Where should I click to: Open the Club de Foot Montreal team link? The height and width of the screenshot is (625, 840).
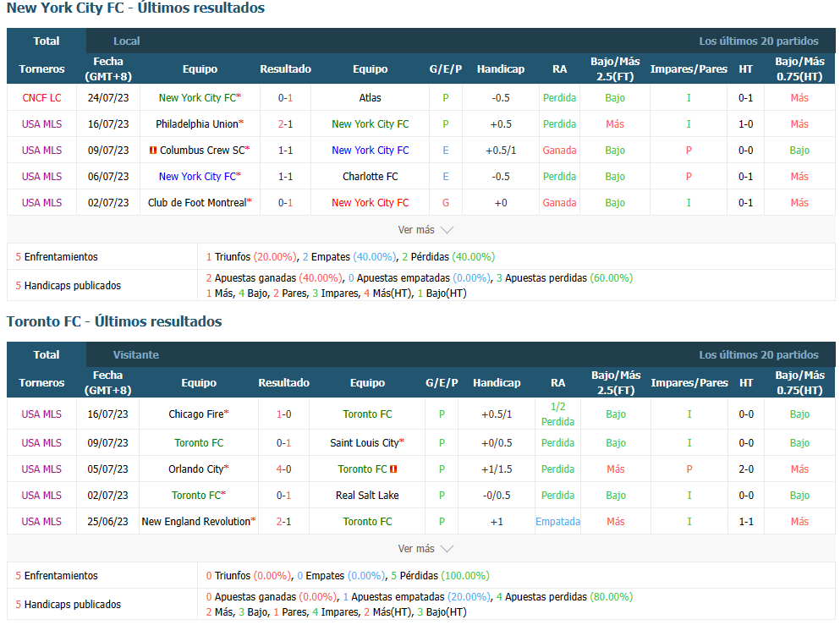pos(197,203)
